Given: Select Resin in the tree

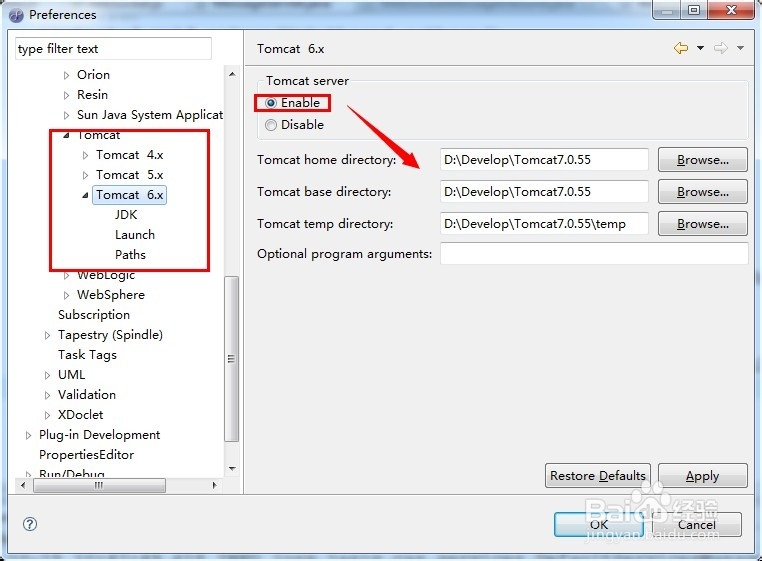Looking at the screenshot, I should click(x=92, y=95).
